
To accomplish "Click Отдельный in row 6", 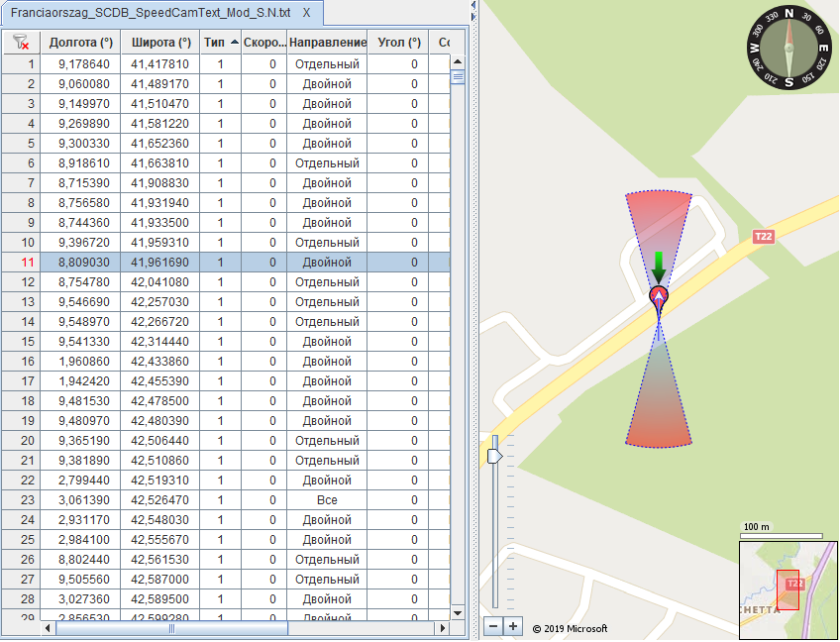I will (x=327, y=163).
